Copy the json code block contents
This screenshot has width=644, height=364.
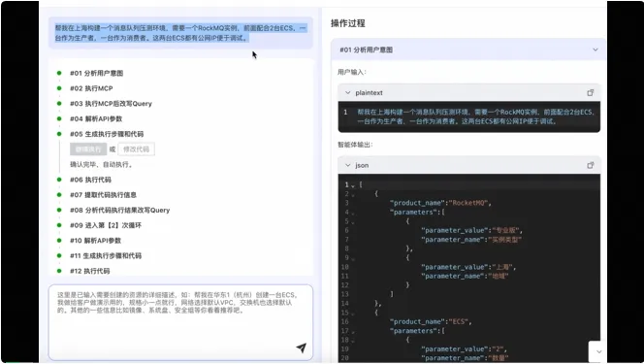(591, 165)
